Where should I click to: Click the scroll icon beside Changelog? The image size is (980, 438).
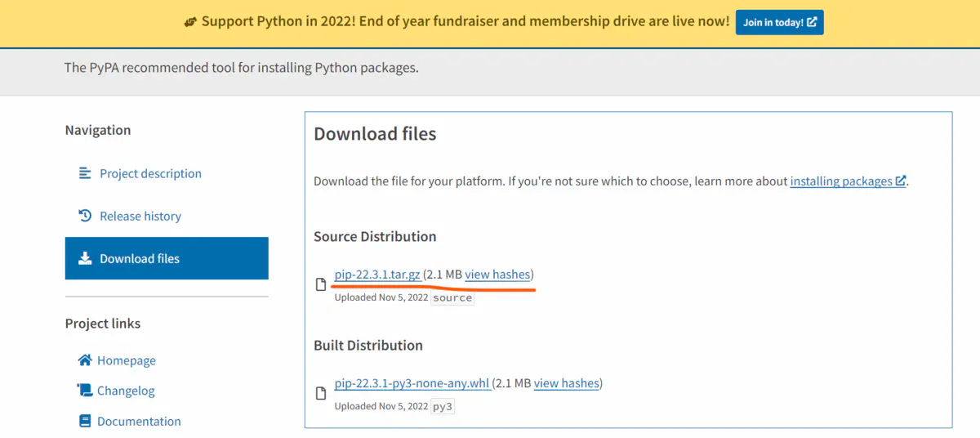tap(85, 391)
